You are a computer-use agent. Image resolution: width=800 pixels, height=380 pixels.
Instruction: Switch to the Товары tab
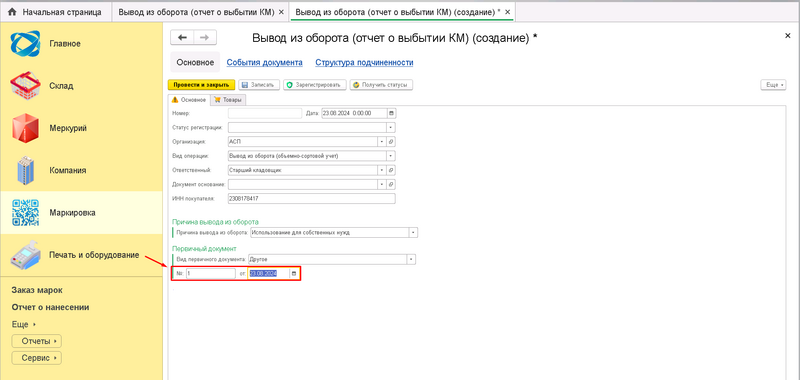pos(228,100)
